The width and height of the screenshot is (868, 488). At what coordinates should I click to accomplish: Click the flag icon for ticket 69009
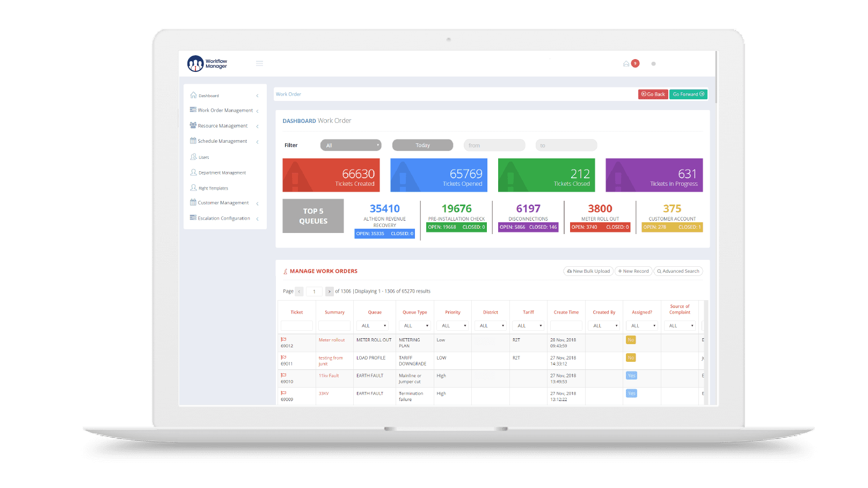point(283,392)
